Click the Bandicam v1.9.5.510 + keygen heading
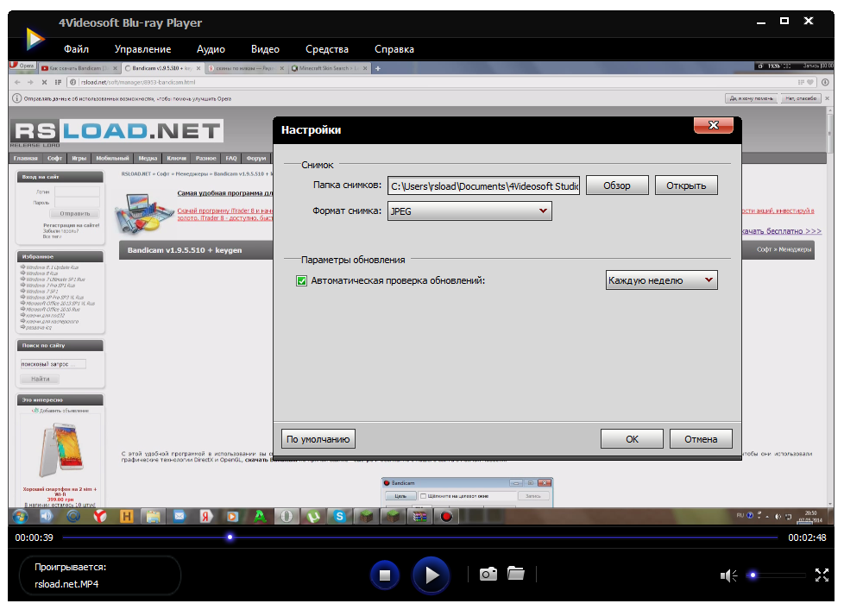 [185, 250]
